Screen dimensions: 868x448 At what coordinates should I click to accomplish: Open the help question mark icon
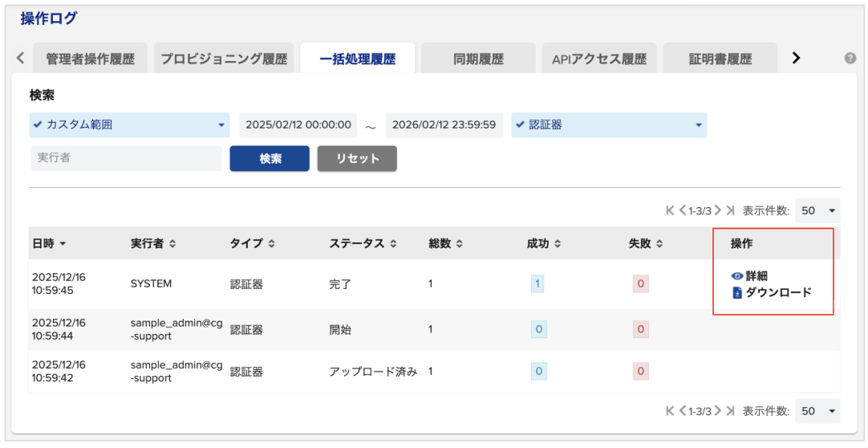tap(850, 58)
